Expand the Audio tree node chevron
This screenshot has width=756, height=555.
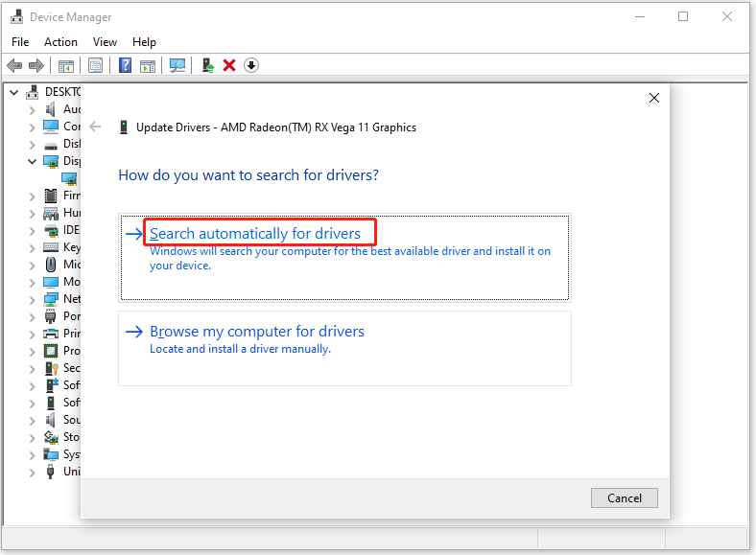(x=32, y=110)
